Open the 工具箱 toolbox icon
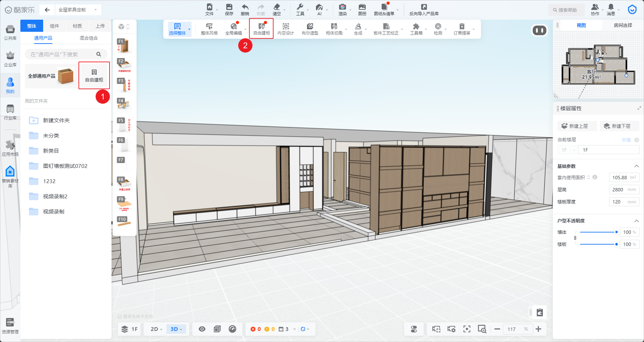Screen dimensions: 644x342 click(x=416, y=29)
